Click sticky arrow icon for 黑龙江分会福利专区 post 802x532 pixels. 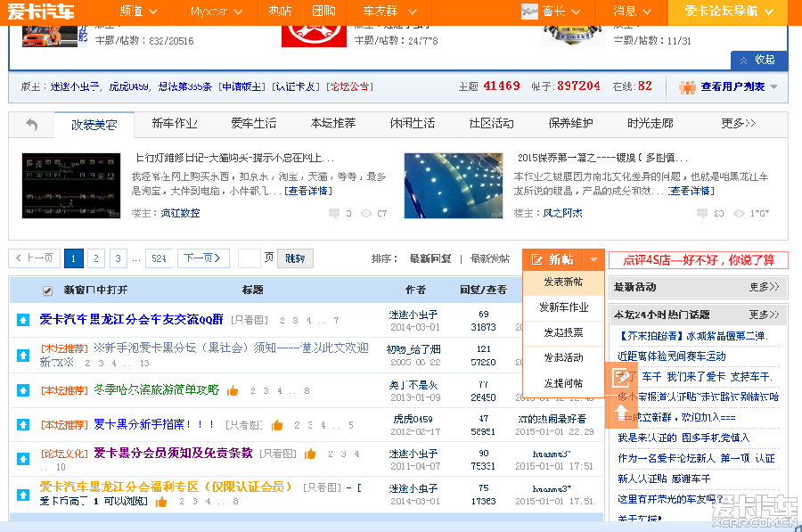click(23, 495)
